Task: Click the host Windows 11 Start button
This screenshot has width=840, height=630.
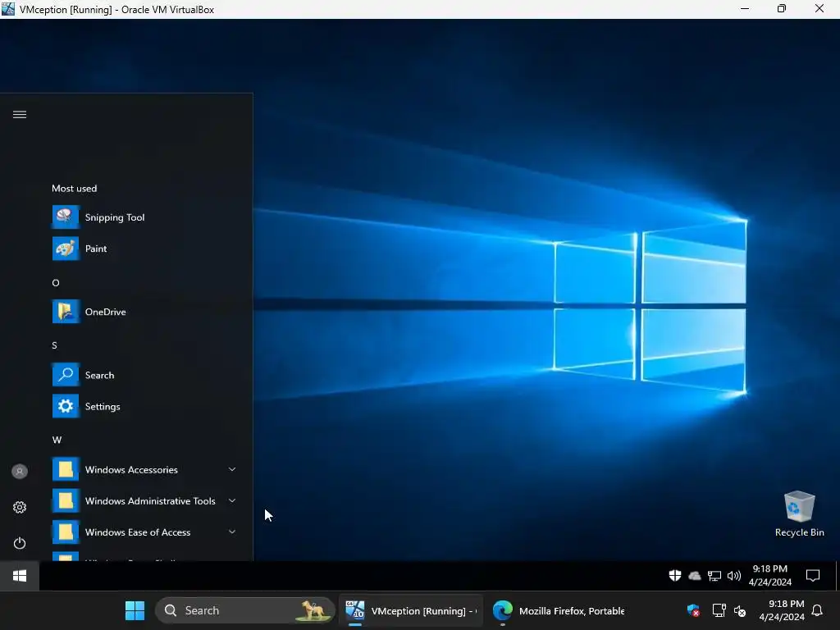Action: click(x=135, y=610)
